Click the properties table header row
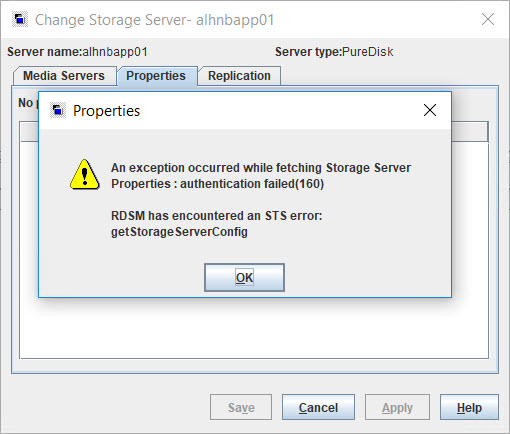Screen dimensions: 510x434 470,132
